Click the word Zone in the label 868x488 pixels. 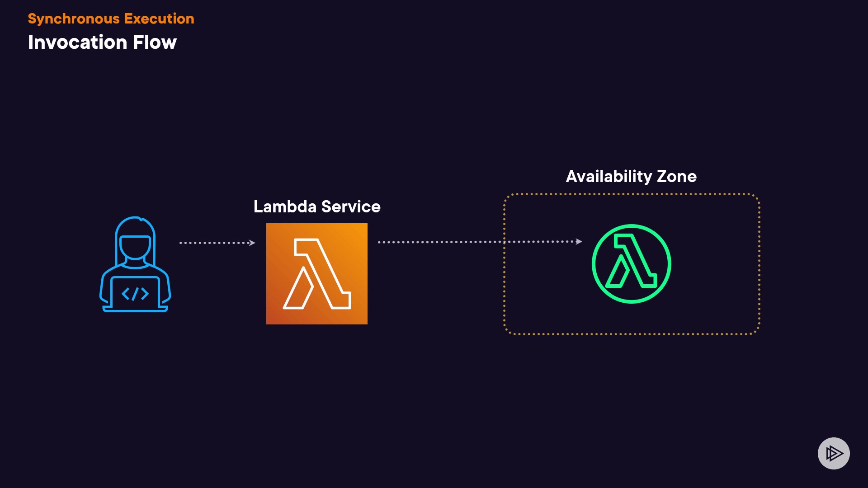pyautogui.click(x=676, y=176)
